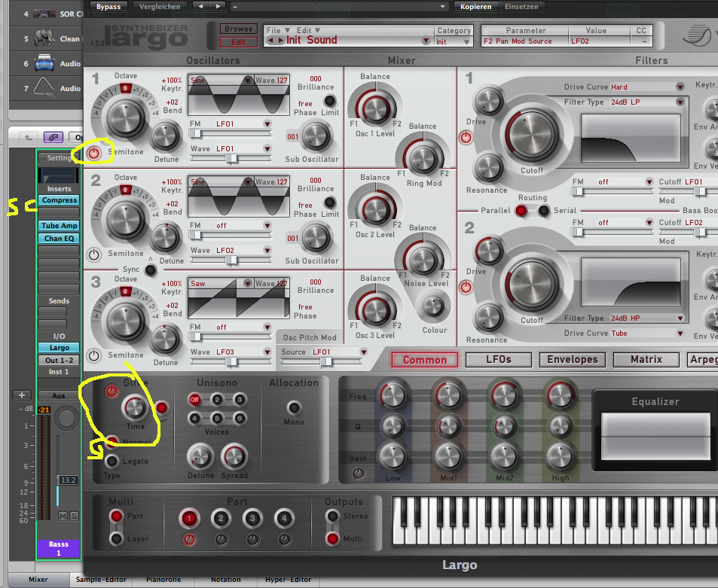Select Stereo output mode

[x=332, y=516]
